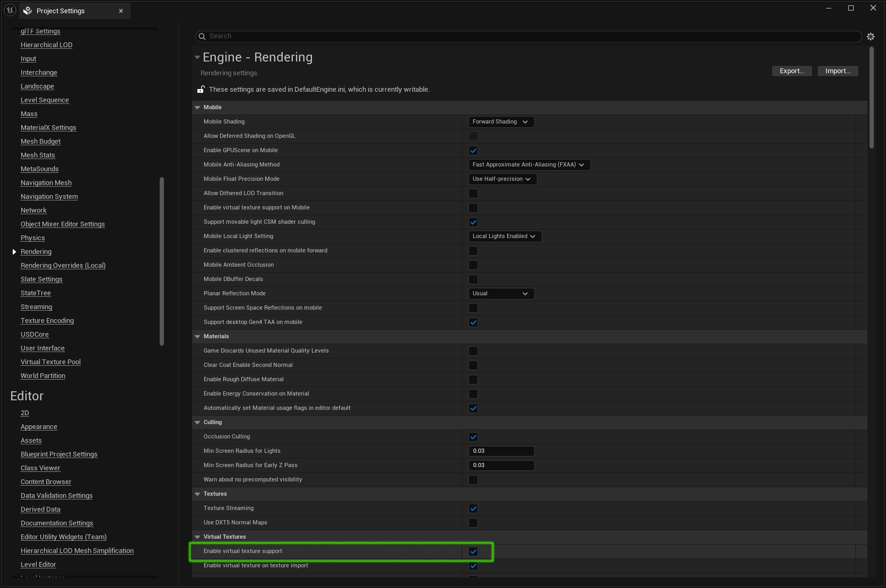Image resolution: width=886 pixels, height=588 pixels.
Task: Open Planar Reflection Mode dropdown
Action: 501,294
